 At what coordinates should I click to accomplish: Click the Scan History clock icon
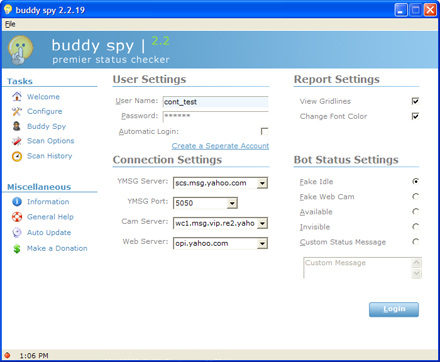point(17,156)
